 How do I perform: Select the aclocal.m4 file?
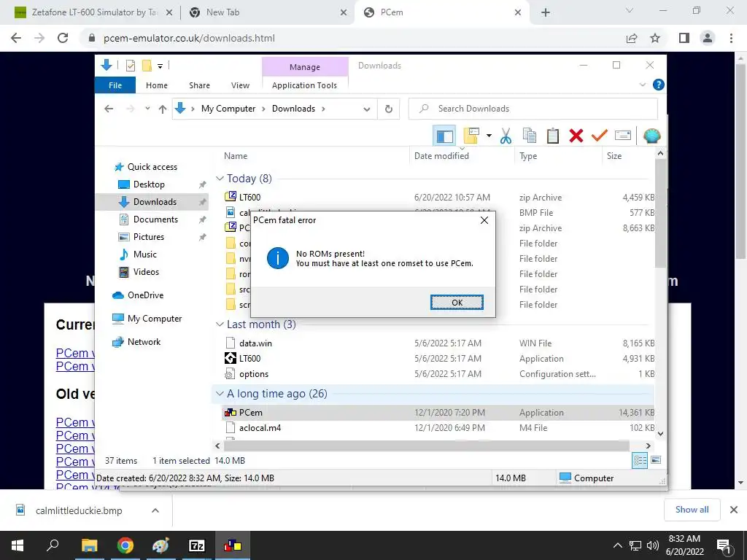(x=438, y=427)
